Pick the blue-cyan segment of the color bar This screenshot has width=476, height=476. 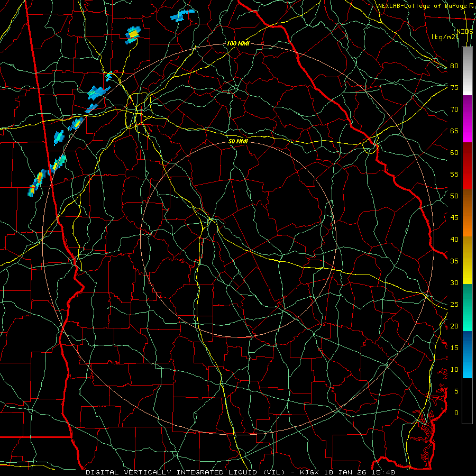(x=467, y=354)
